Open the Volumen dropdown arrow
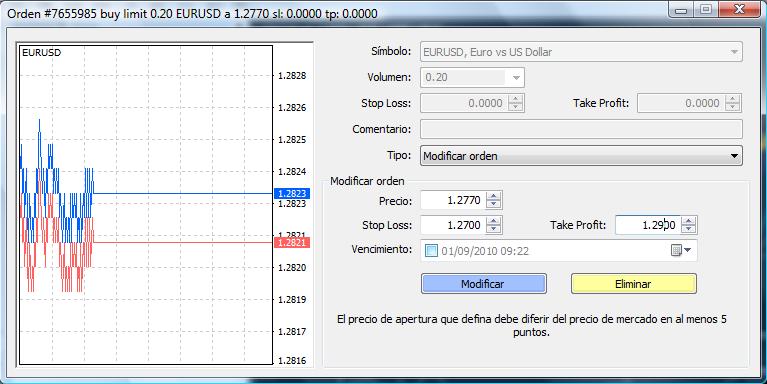Screen dimensions: 767x384 (x=516, y=77)
